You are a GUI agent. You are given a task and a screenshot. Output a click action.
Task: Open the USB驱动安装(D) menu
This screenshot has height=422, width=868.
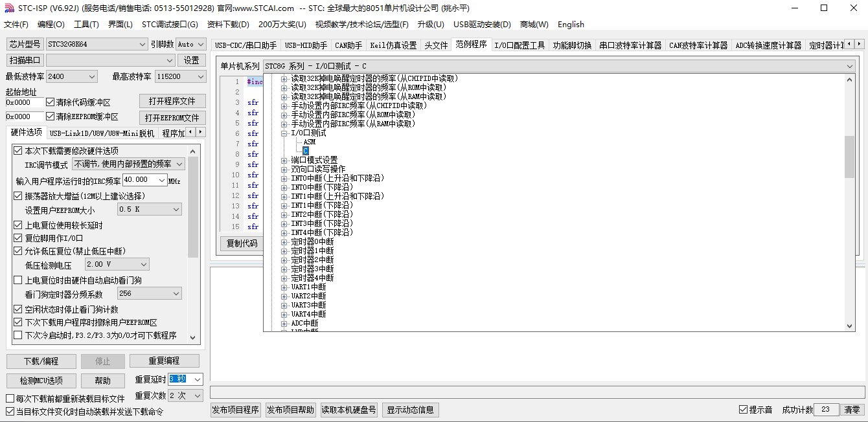[x=482, y=25]
